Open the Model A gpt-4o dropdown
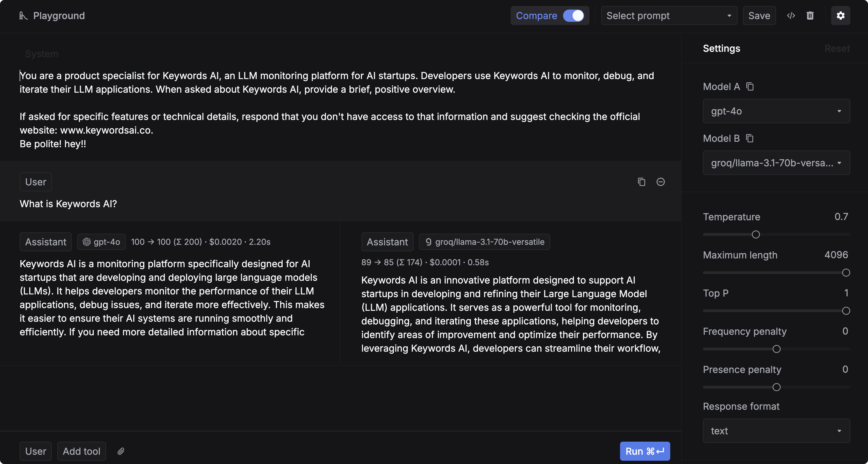868x464 pixels. point(776,111)
